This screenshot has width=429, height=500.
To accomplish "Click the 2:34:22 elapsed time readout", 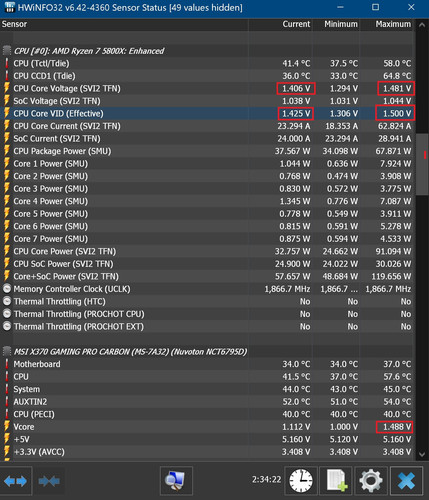I will tap(266, 479).
